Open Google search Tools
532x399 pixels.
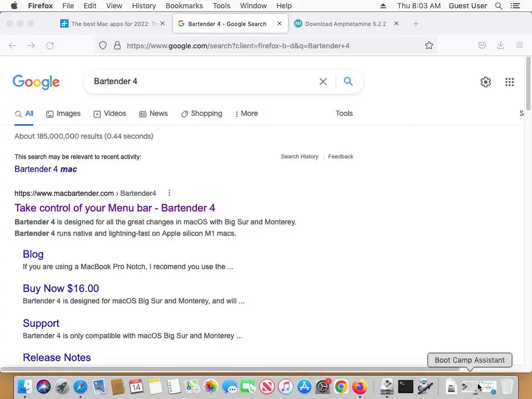click(x=344, y=114)
